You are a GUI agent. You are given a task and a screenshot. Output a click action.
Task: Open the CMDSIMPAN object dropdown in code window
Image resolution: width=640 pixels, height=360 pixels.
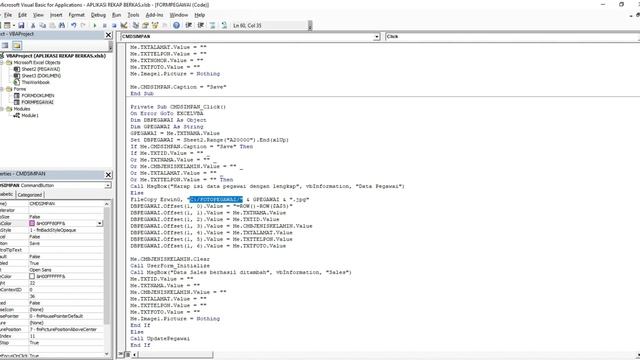(x=376, y=37)
